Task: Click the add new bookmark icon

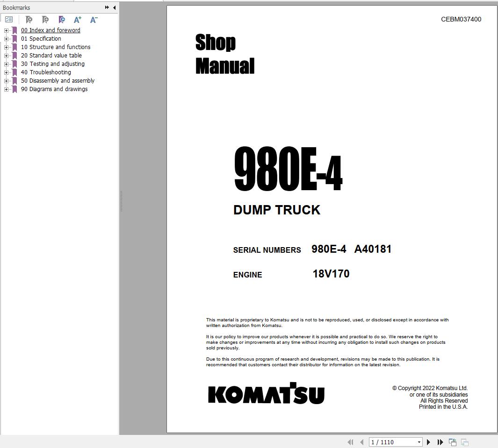Action: [45, 20]
